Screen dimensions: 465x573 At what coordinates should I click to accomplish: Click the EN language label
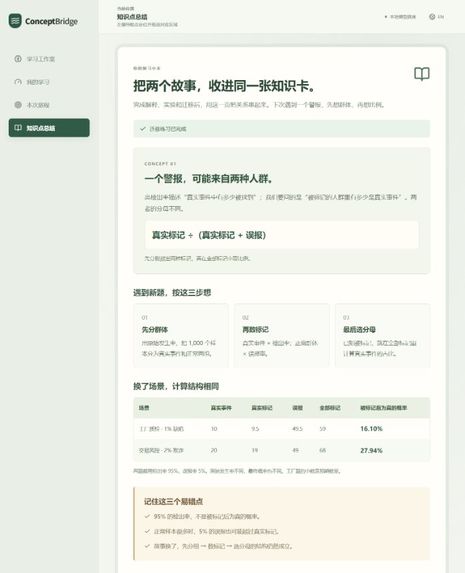pos(441,17)
